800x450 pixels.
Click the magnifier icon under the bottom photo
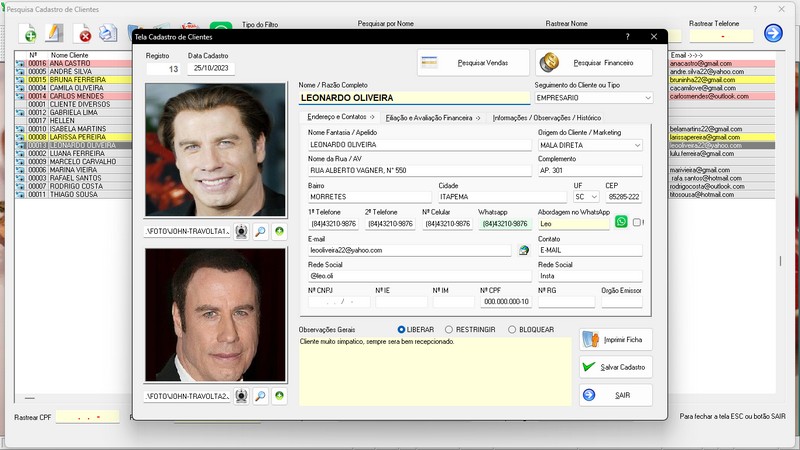coord(260,396)
